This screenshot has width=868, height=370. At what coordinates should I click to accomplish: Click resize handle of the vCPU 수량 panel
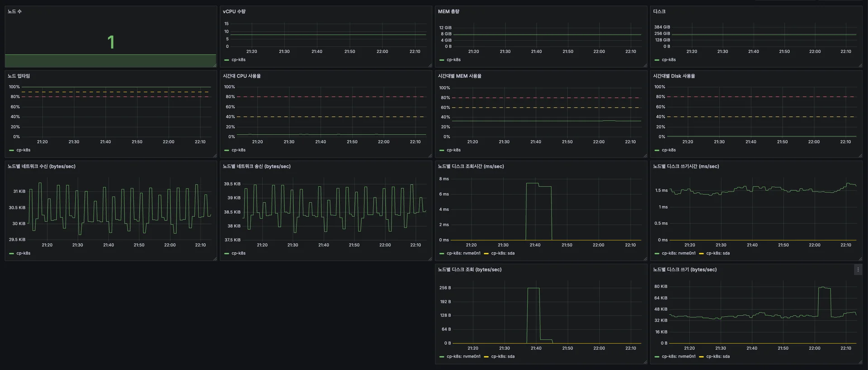click(430, 66)
